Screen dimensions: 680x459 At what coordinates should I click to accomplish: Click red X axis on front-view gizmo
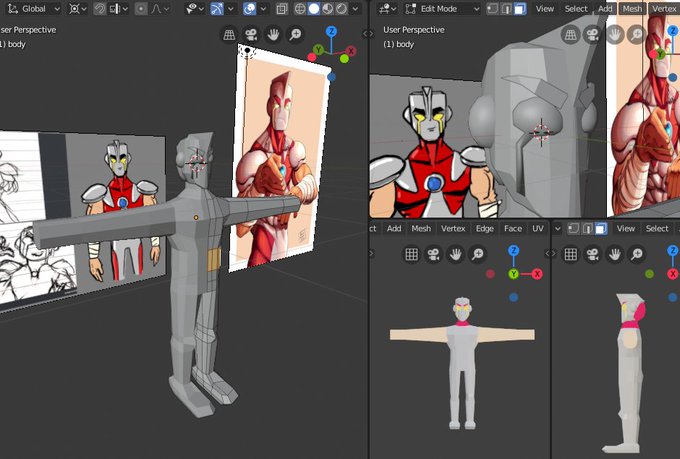(x=537, y=274)
